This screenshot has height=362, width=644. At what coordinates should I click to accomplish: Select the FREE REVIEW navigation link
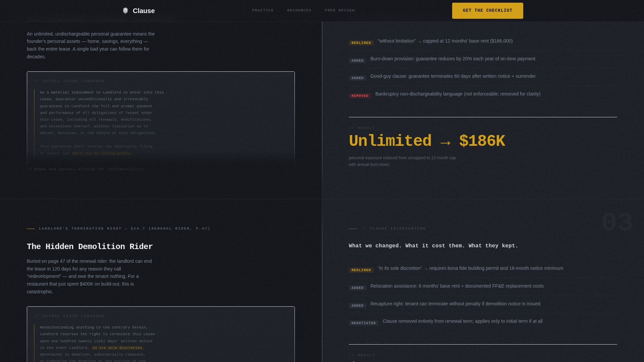tap(339, 10)
